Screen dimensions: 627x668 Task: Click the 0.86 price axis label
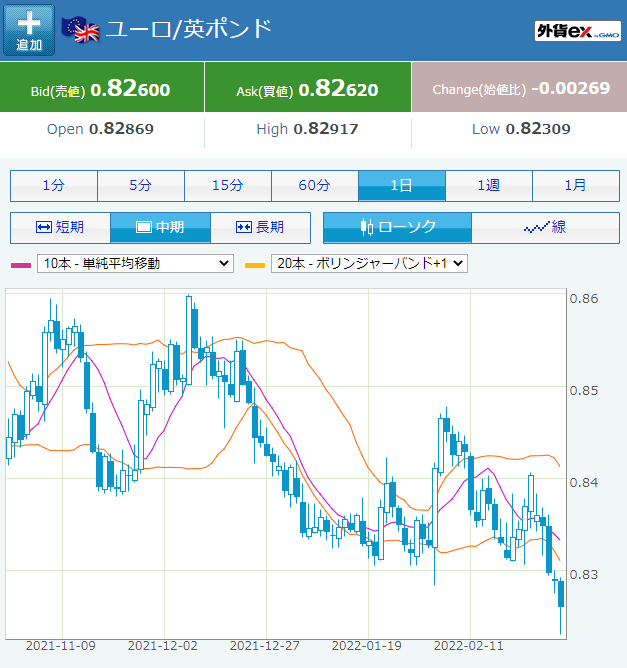[584, 299]
